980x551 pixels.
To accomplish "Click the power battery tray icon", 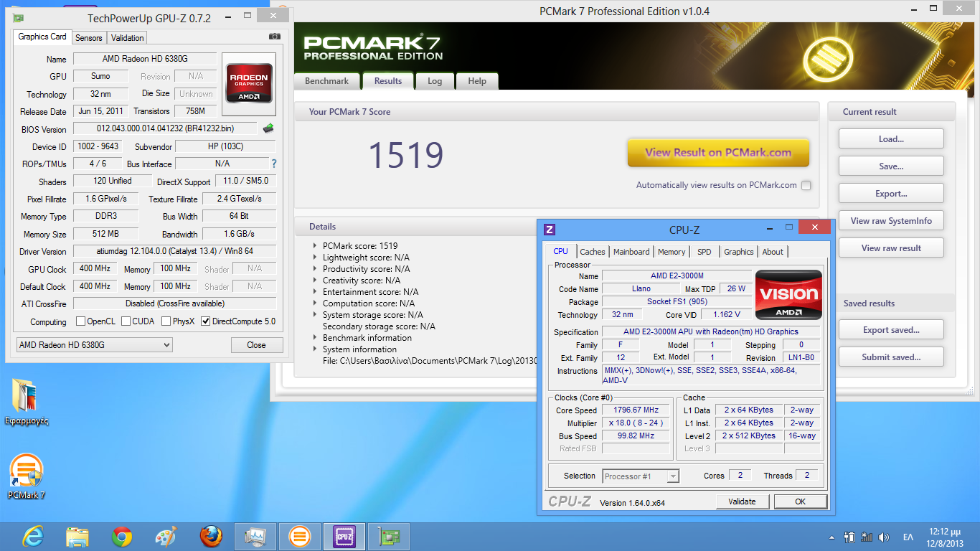I will click(x=849, y=537).
